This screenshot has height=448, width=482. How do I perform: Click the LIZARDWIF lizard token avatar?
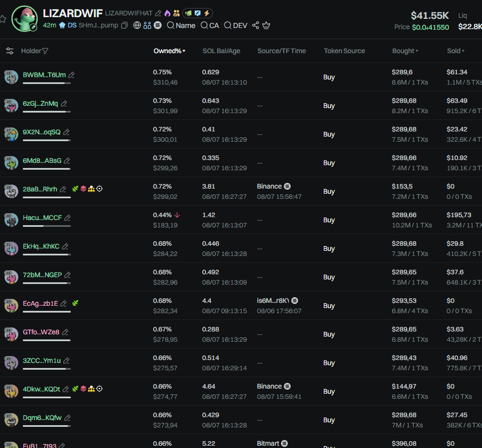pyautogui.click(x=25, y=19)
